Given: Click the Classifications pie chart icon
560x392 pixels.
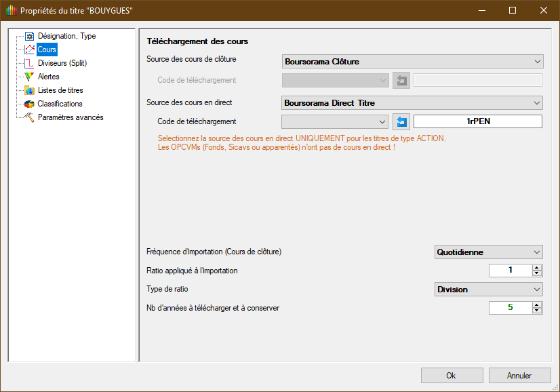Looking at the screenshot, I should (x=29, y=104).
